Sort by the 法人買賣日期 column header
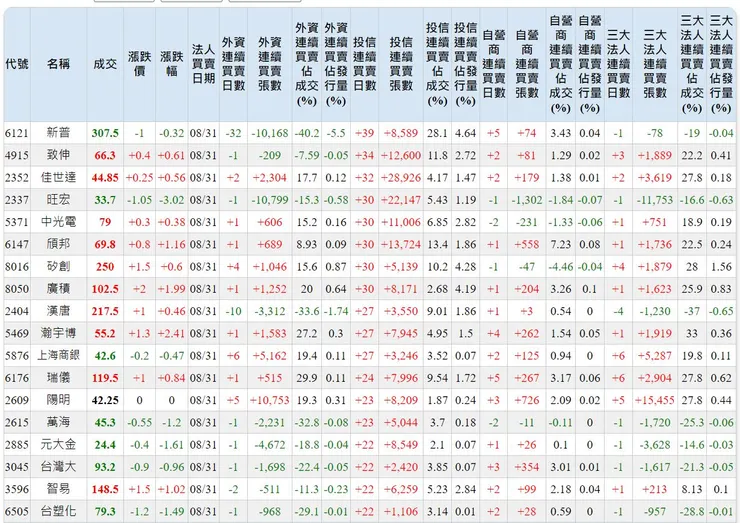Screen dimensions: 740x523 tap(203, 64)
